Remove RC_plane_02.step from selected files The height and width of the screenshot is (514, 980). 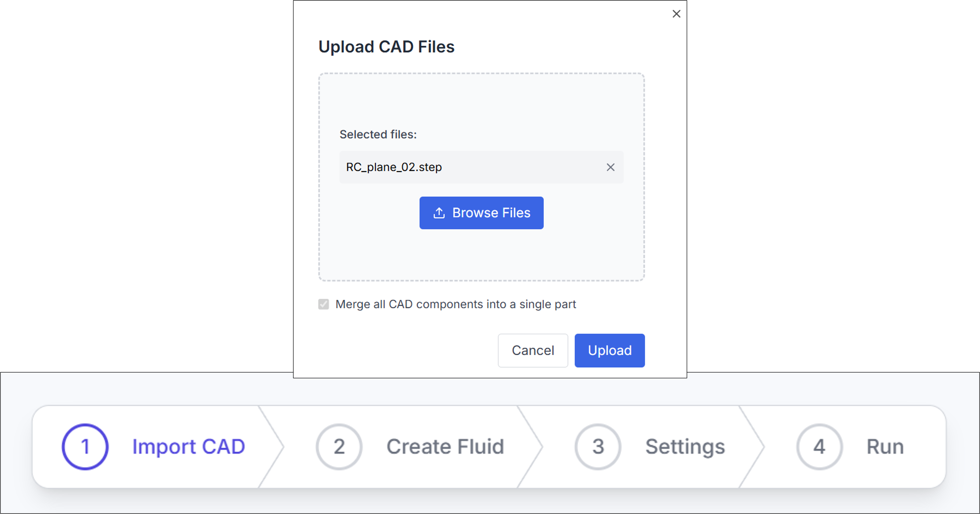pyautogui.click(x=611, y=167)
